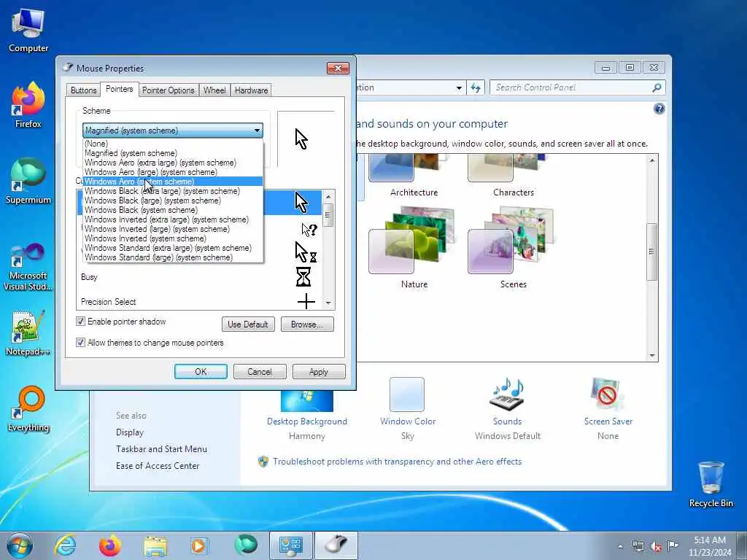Open the Notepad++ desktop shortcut

[x=28, y=332]
